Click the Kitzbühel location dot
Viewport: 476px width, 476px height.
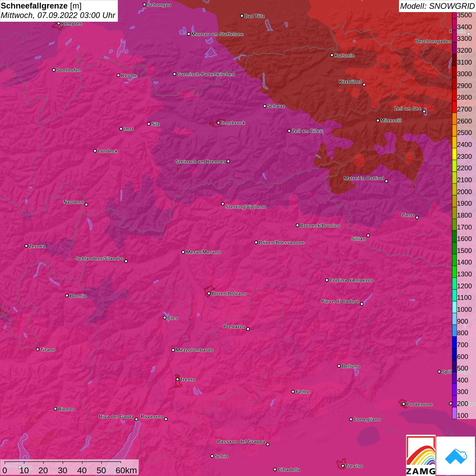364,84
